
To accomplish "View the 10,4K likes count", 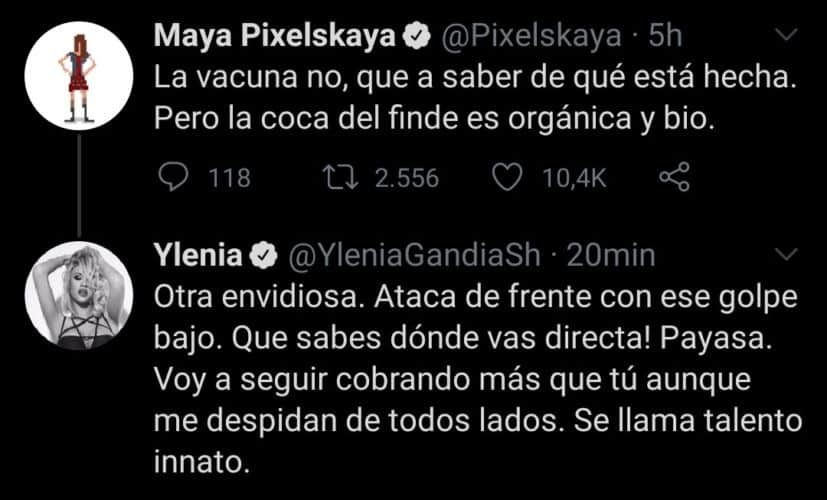I will click(575, 178).
